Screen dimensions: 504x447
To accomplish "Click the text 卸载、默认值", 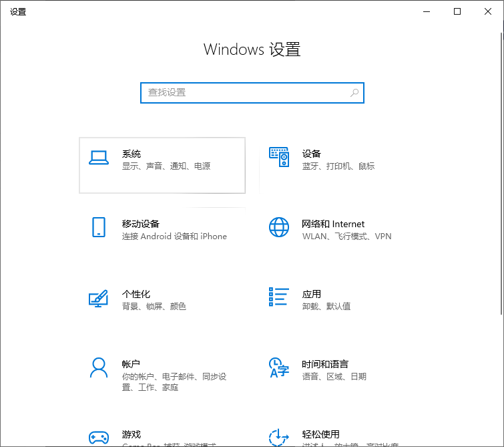I will pos(326,307).
